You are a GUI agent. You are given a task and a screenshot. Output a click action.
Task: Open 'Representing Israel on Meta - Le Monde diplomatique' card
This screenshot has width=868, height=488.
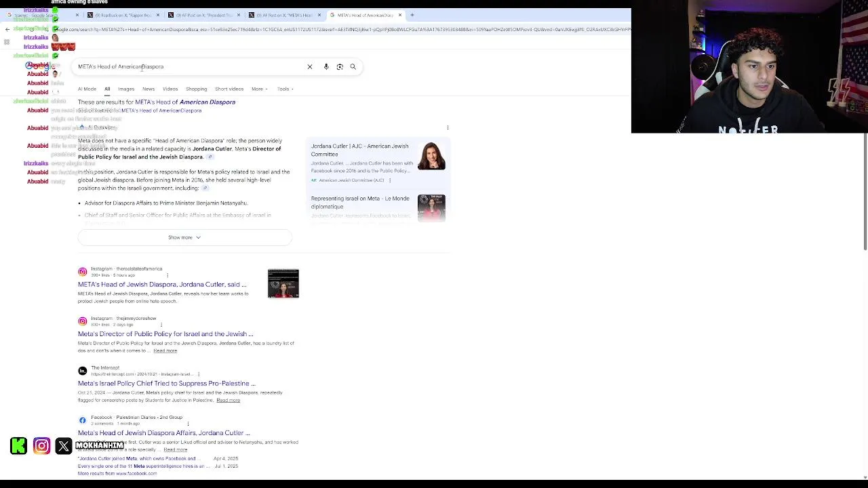360,203
